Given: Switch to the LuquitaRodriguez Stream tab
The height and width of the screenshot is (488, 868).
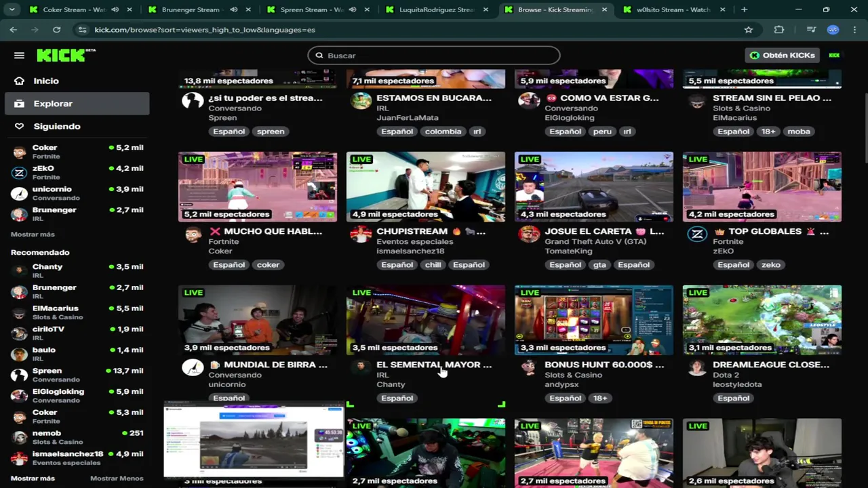Looking at the screenshot, I should pyautogui.click(x=437, y=9).
